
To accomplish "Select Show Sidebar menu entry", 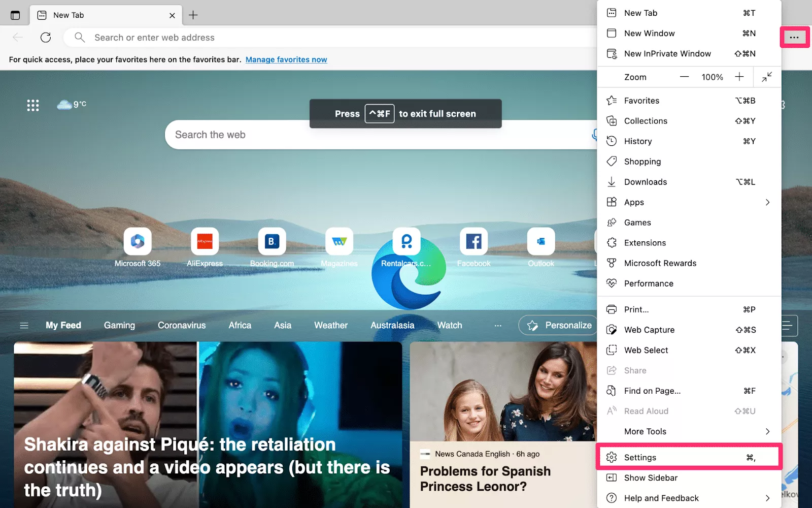I will pos(689,478).
